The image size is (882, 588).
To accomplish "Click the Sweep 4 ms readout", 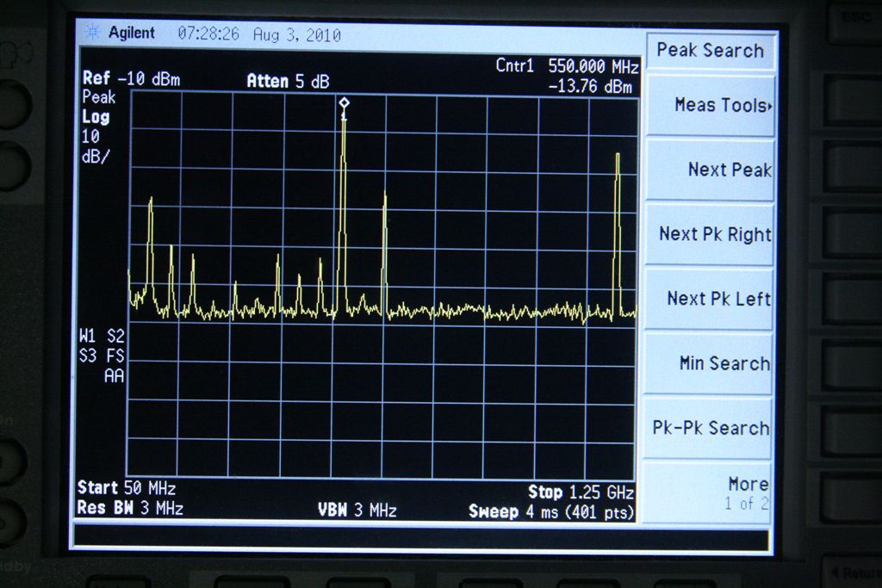I will pos(551,512).
